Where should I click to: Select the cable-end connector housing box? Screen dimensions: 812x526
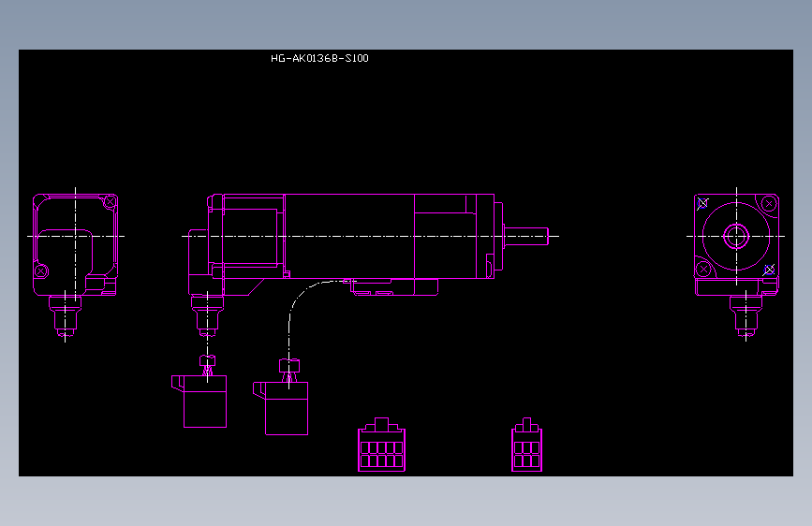281,408
